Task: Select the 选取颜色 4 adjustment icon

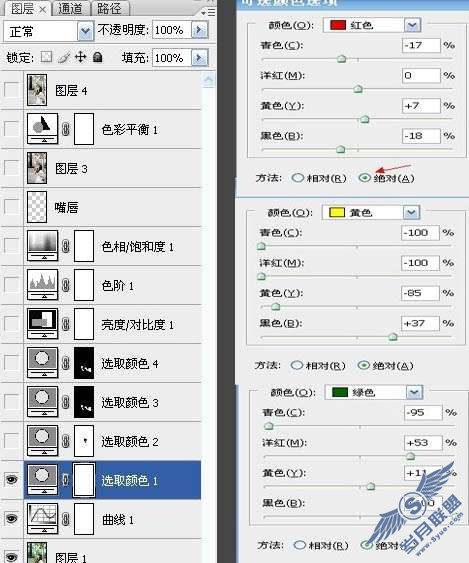Action: pyautogui.click(x=42, y=363)
